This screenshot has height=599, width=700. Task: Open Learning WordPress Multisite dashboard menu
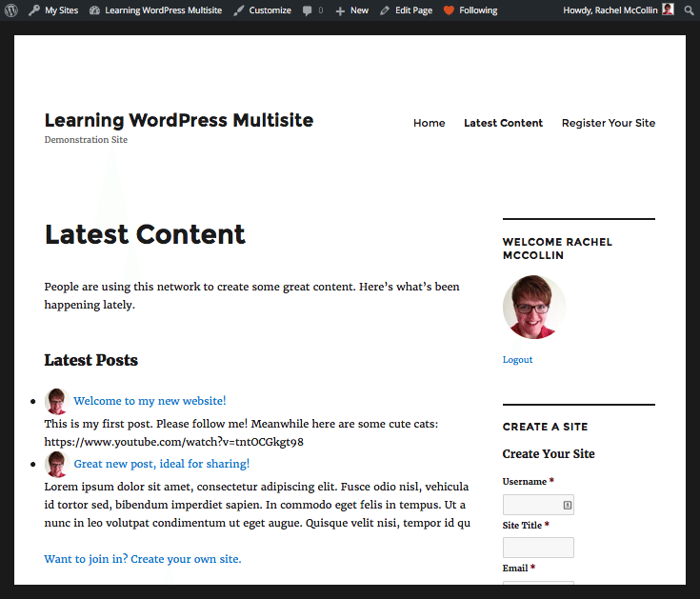pos(155,10)
